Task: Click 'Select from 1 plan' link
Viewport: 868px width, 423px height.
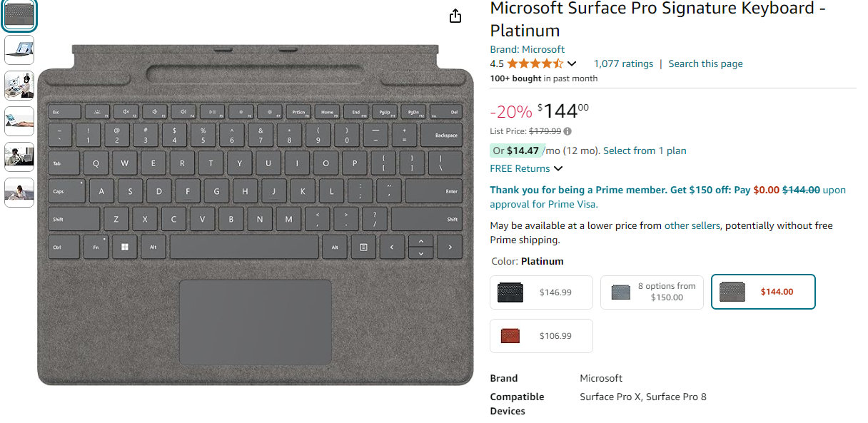Action: (x=645, y=151)
